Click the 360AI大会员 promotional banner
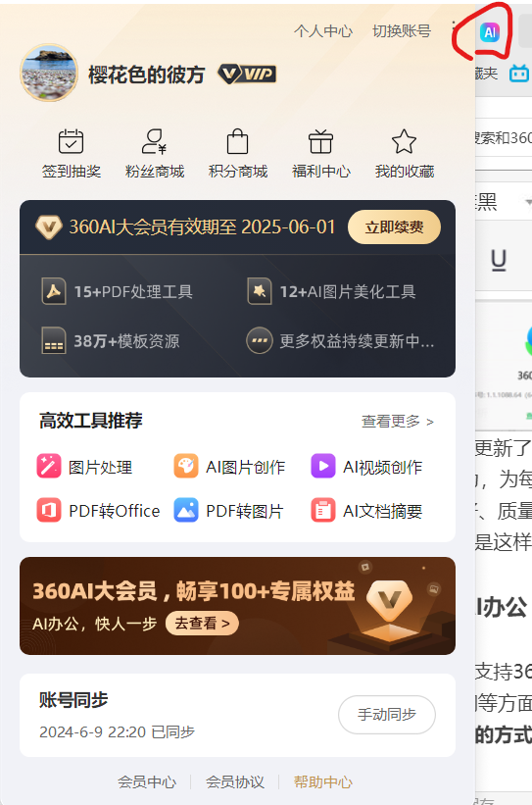Viewport: 532px width, 805px height. coord(237,606)
